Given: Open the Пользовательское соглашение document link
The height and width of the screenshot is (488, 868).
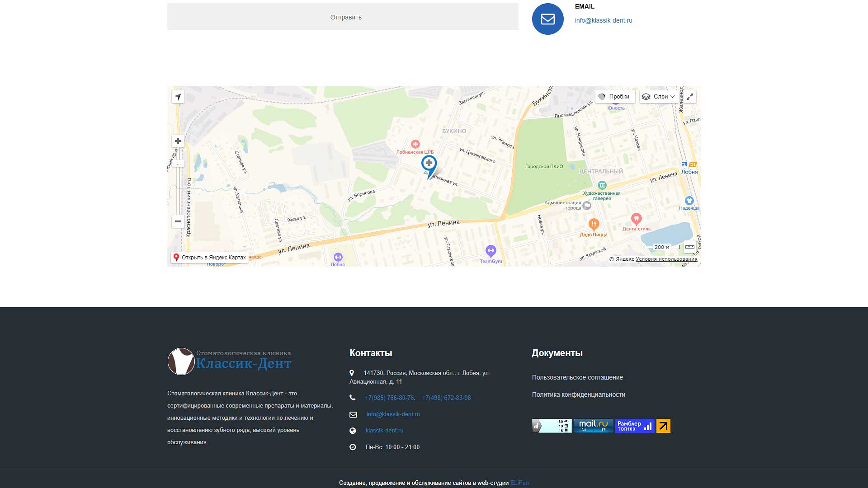Looking at the screenshot, I should click(577, 377).
